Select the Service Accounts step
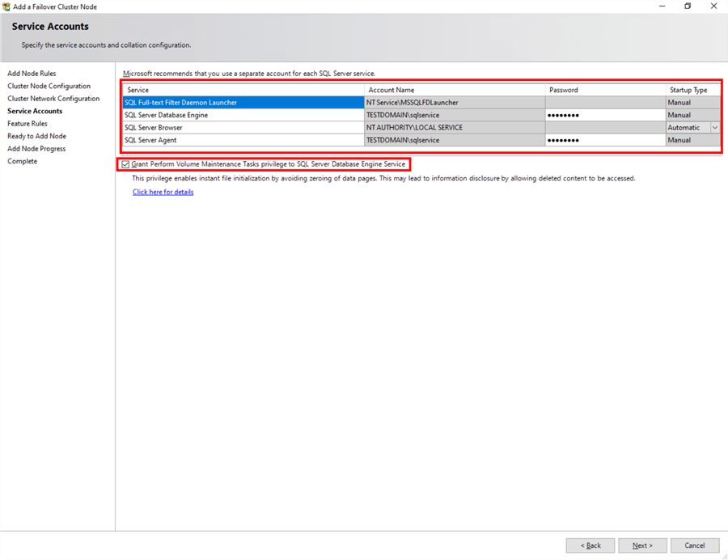Screen dimensions: 728x560 (35, 111)
